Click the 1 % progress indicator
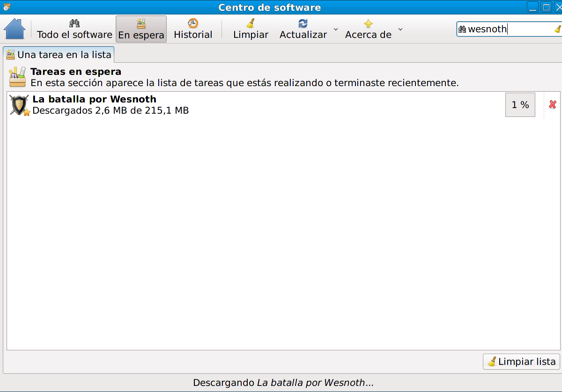The width and height of the screenshot is (562, 392). 520,105
